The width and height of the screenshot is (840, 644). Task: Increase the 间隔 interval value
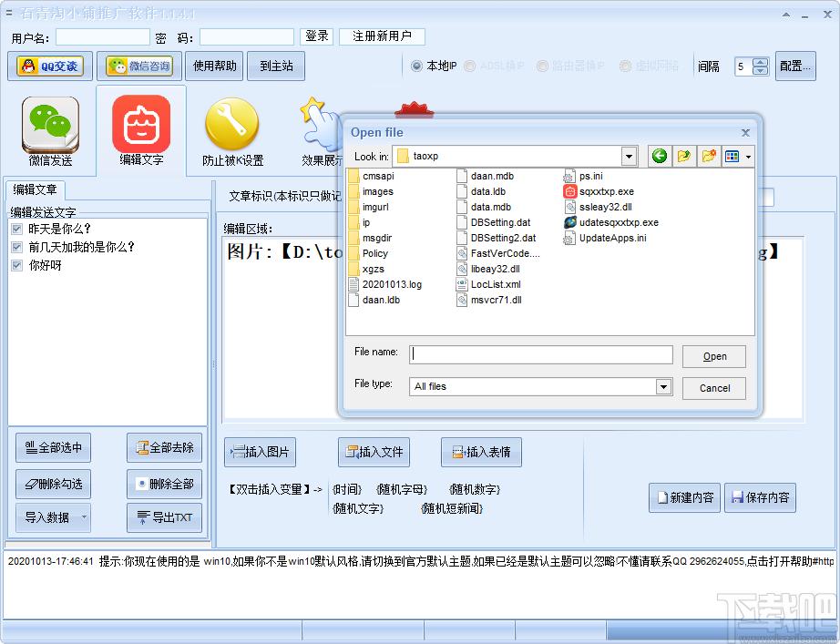click(760, 62)
